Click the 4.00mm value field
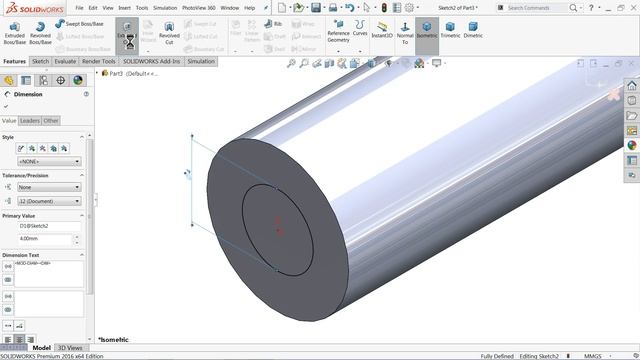 [45, 238]
